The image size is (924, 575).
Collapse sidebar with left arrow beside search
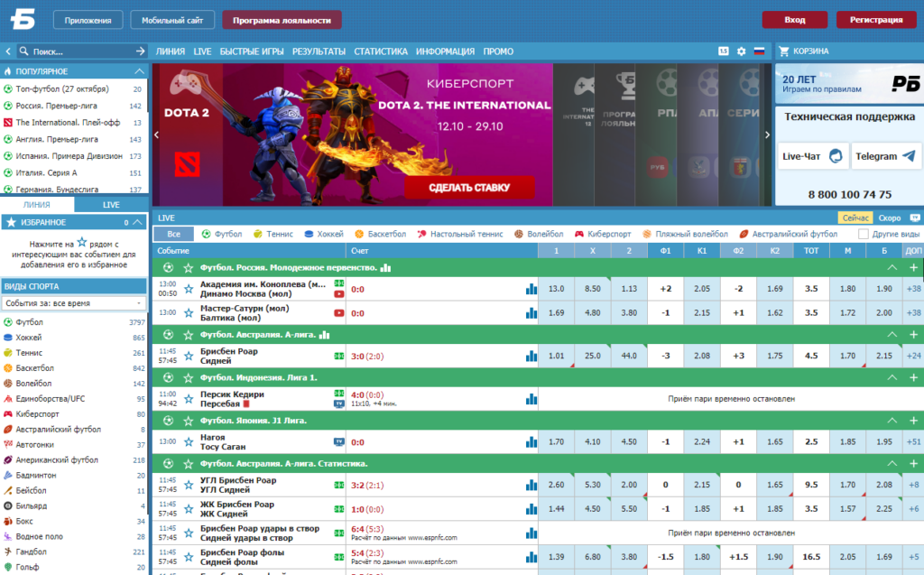coord(7,51)
